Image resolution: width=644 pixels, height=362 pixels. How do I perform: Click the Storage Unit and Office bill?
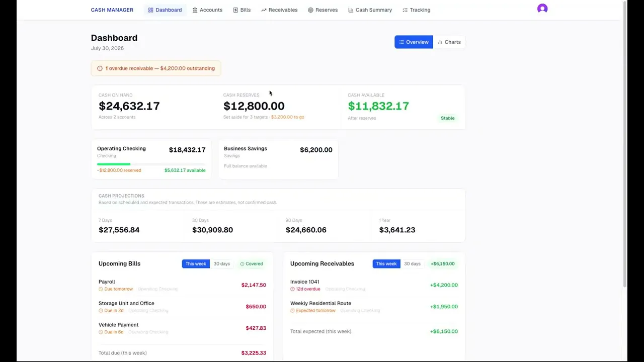(x=182, y=307)
